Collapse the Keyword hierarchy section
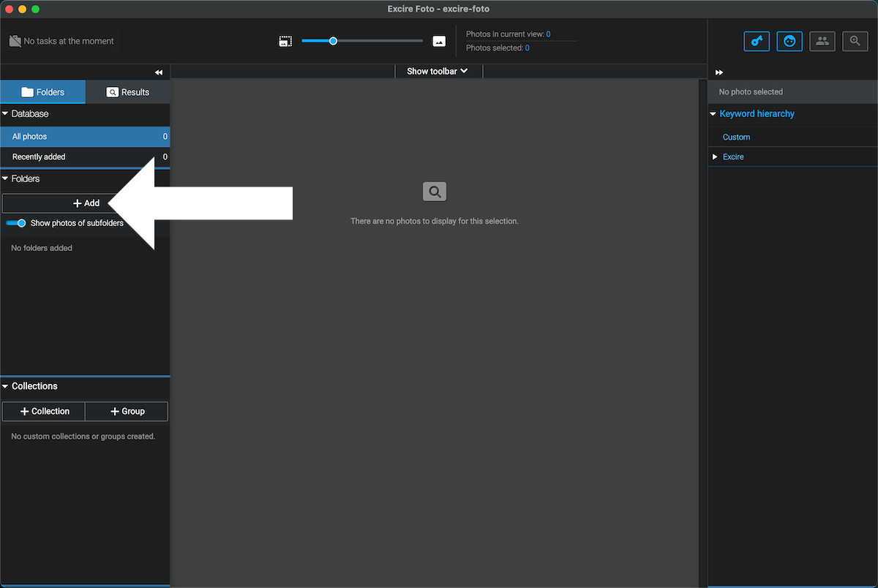878x588 pixels. point(713,114)
